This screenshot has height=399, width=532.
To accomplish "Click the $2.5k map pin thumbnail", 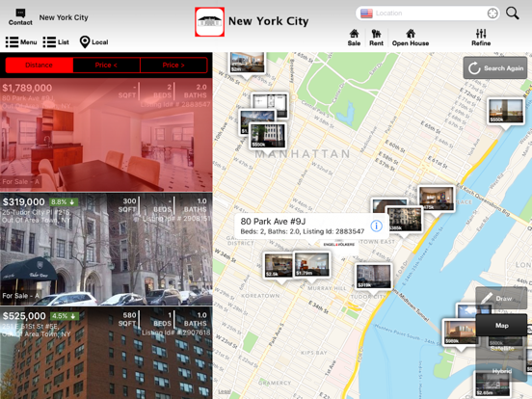I will tap(279, 265).
